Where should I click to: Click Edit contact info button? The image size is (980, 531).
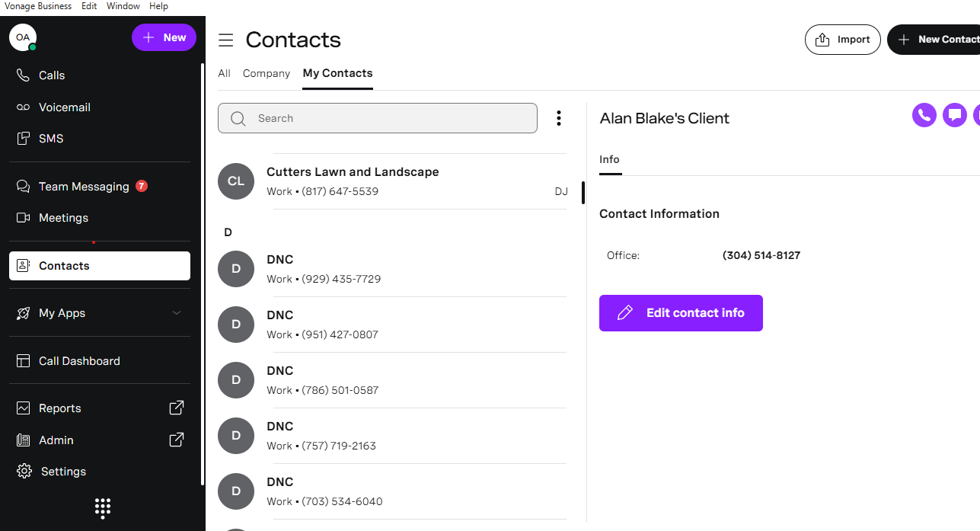tap(681, 313)
